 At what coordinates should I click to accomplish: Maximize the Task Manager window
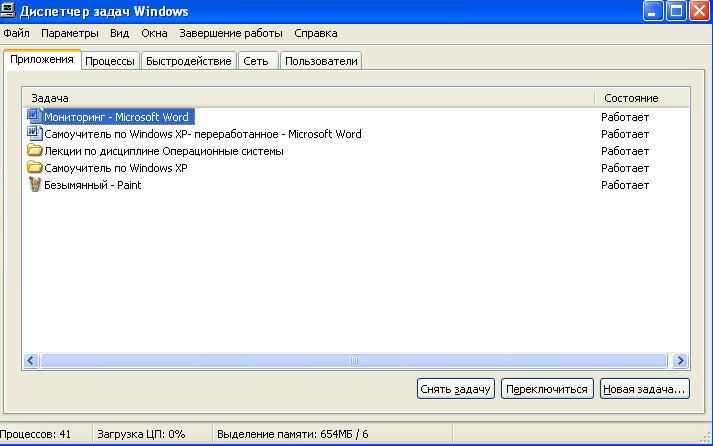pos(676,10)
